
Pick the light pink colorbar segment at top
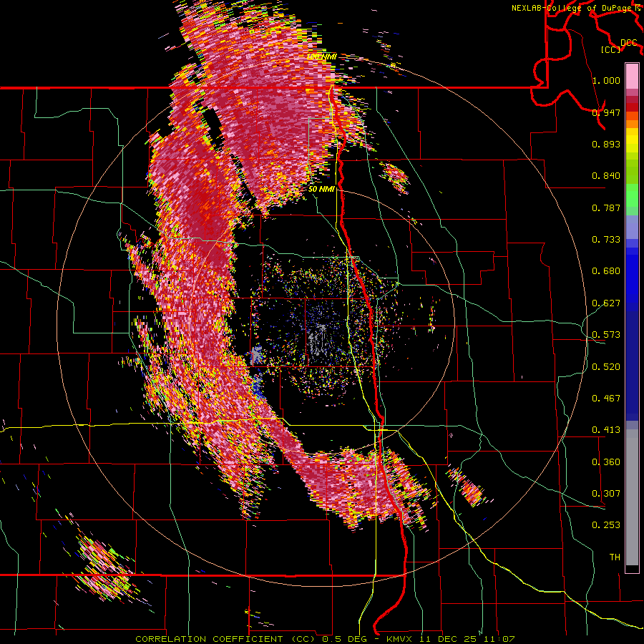(x=632, y=76)
